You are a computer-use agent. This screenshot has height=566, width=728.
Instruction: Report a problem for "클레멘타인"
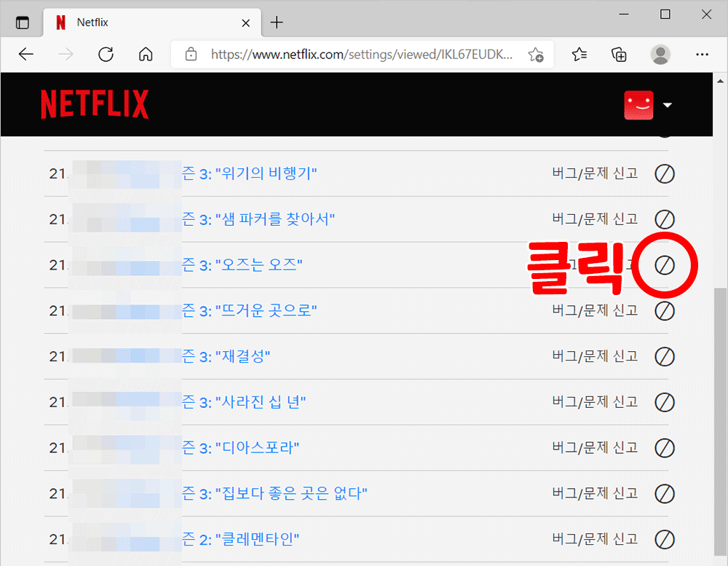(x=595, y=539)
